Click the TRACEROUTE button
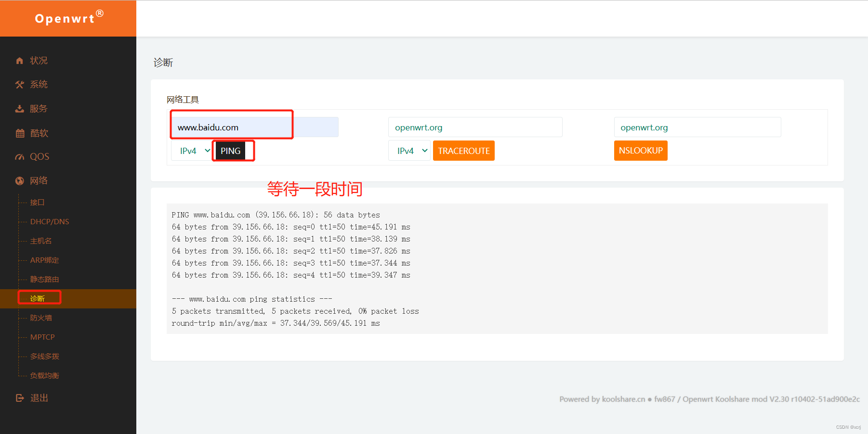Viewport: 868px width, 434px height. tap(464, 151)
